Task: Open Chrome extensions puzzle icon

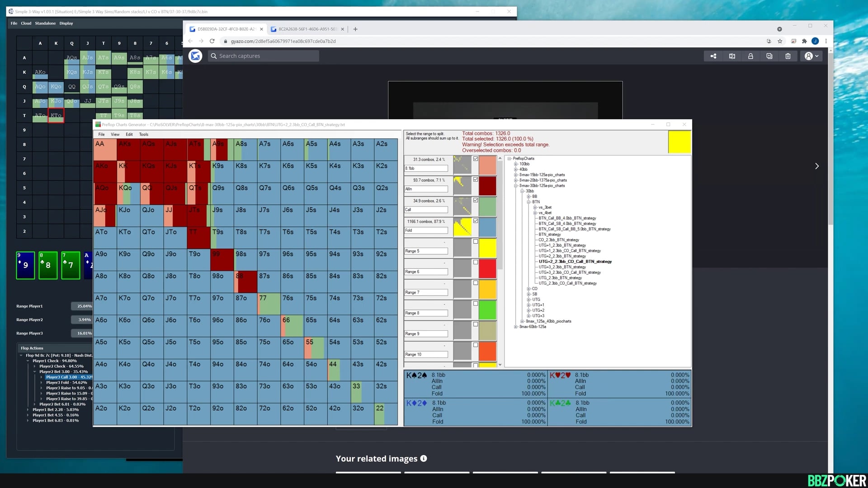Action: [x=804, y=41]
